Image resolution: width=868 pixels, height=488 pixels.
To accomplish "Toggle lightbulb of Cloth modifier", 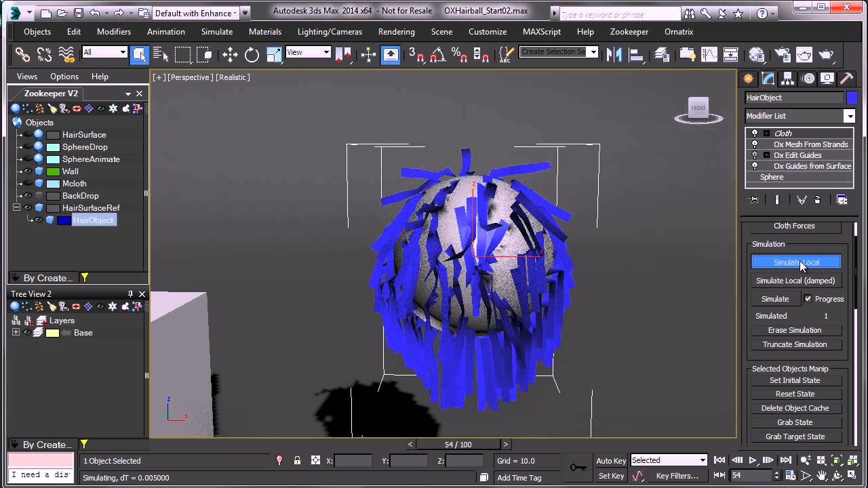I will click(x=755, y=134).
